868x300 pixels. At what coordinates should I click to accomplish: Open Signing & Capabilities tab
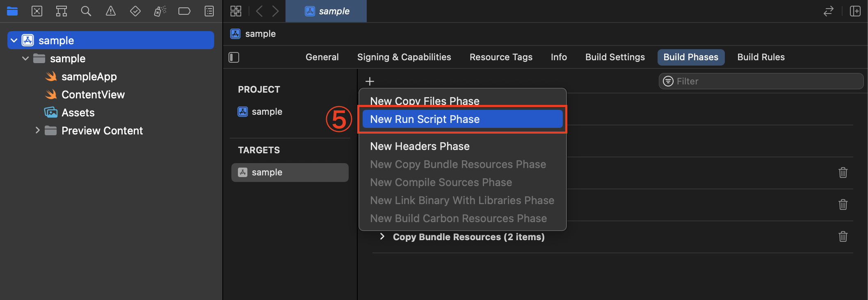coord(404,57)
